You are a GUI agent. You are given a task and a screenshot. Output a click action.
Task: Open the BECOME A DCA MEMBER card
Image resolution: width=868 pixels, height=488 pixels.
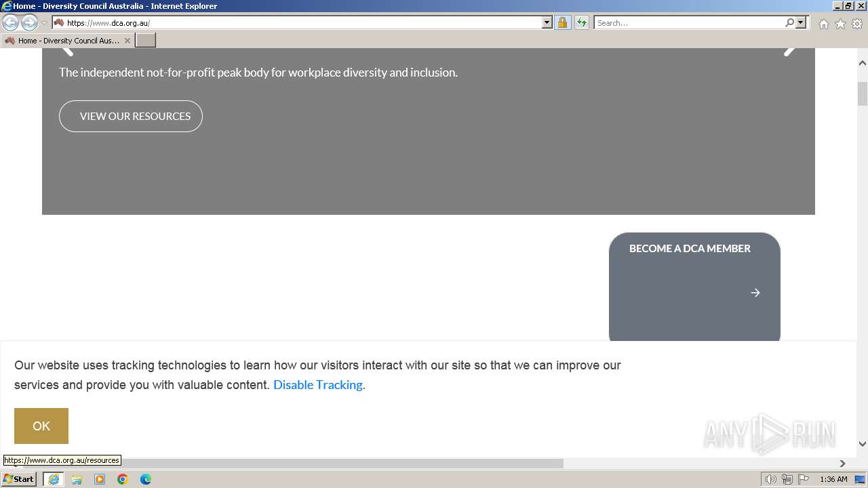(x=694, y=287)
